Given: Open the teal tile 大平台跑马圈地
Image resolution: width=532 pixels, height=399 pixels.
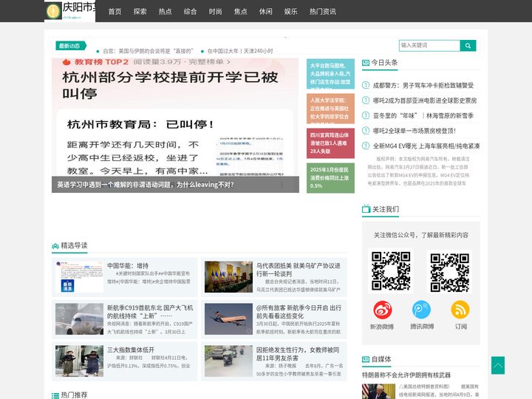Looking at the screenshot, I should click(x=330, y=74).
